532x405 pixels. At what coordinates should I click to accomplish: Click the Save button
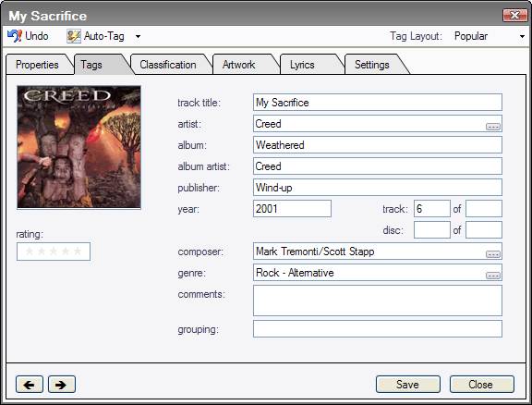[x=408, y=385]
